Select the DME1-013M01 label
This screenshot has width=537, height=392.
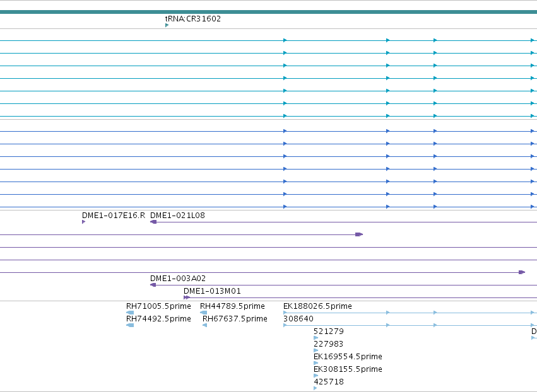point(212,291)
